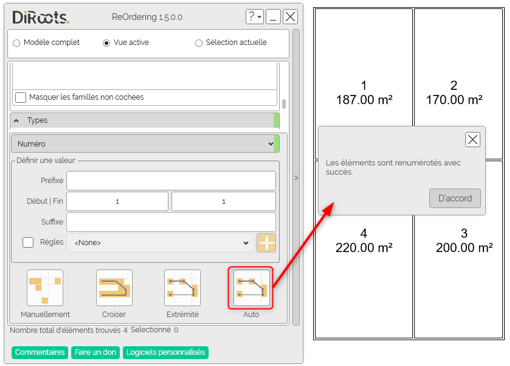Close the ReOrdering window
510x366 pixels.
[x=290, y=16]
